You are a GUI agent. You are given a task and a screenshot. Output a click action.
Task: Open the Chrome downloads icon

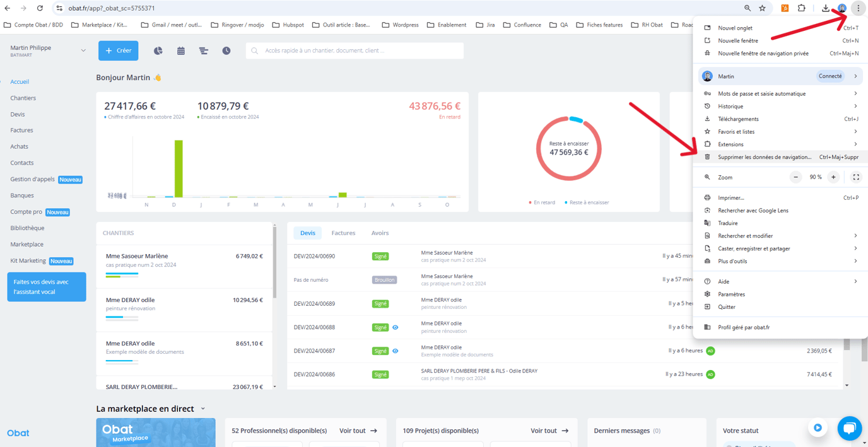(x=825, y=8)
